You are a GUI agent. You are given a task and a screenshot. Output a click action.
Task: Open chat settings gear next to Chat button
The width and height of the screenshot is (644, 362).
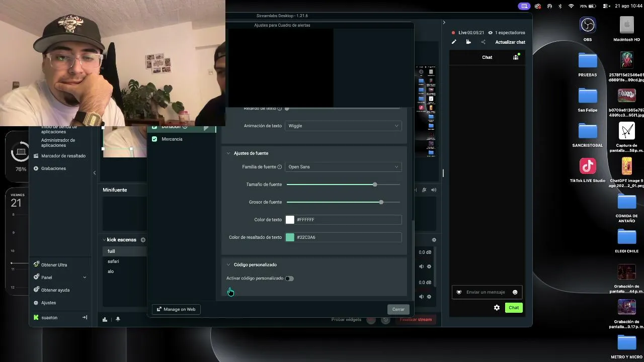tap(497, 308)
